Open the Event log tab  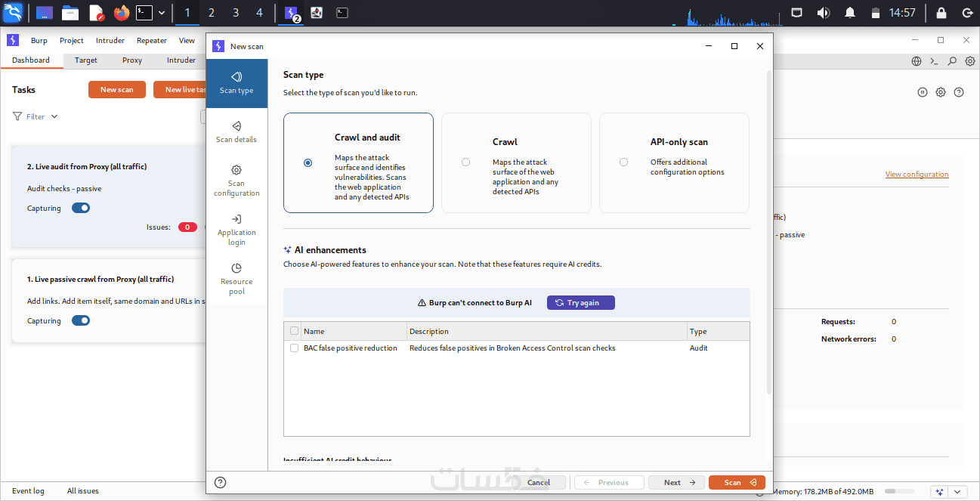(28, 491)
